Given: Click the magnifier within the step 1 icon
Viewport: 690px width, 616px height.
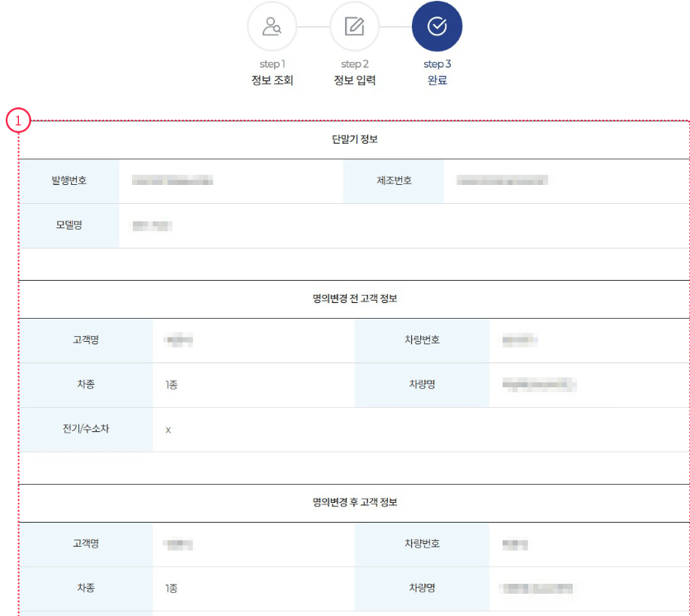Looking at the screenshot, I should (276, 30).
